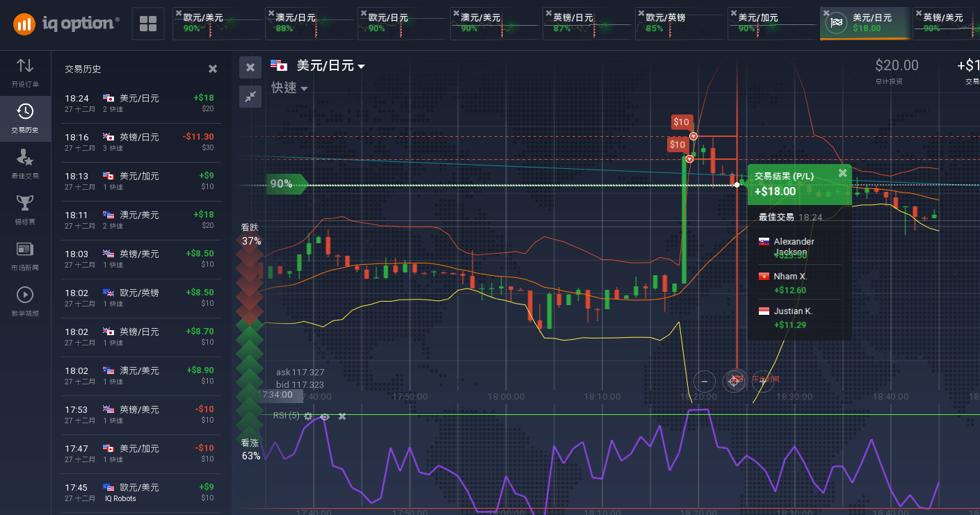Open the chart grid layout button
Viewport: 980px width, 515px height.
point(147,24)
